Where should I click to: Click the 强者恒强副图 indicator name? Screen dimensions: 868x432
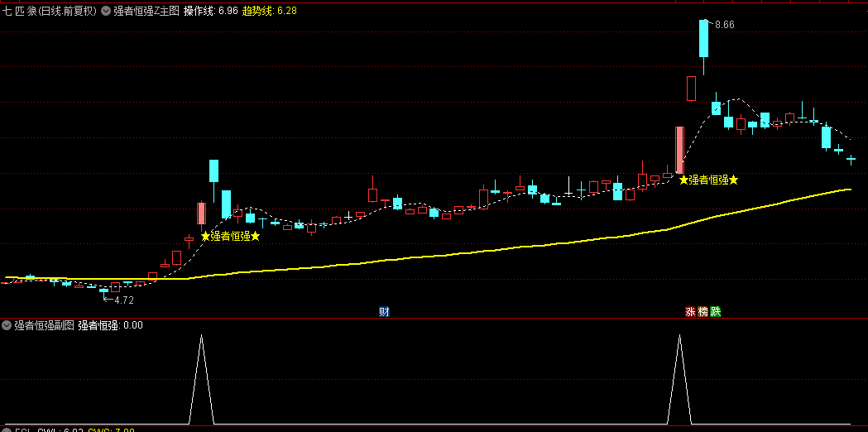(45, 325)
